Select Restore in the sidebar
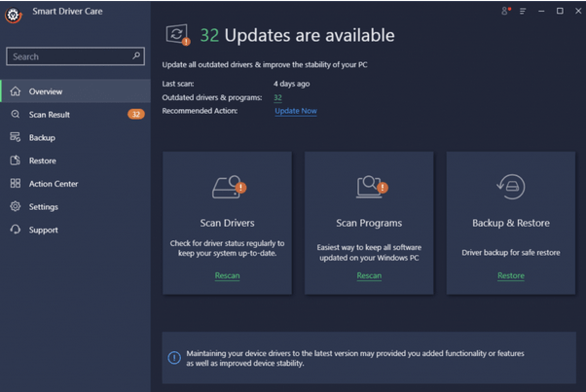586x392 pixels. click(x=76, y=160)
